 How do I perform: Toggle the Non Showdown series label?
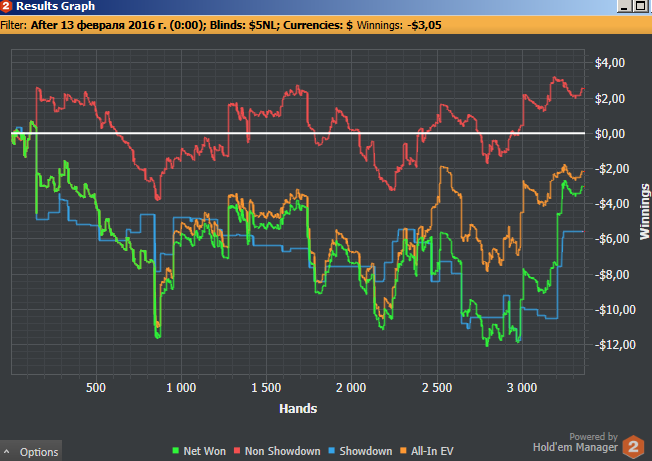[x=282, y=451]
